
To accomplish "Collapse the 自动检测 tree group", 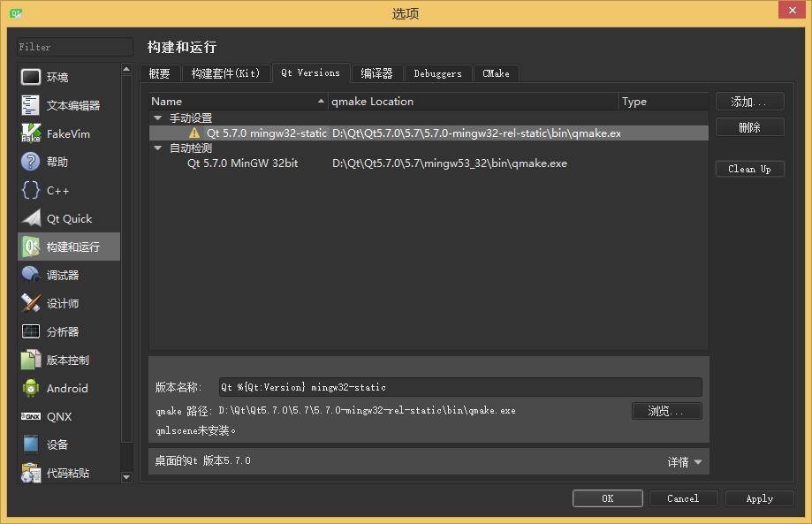I will click(x=158, y=148).
